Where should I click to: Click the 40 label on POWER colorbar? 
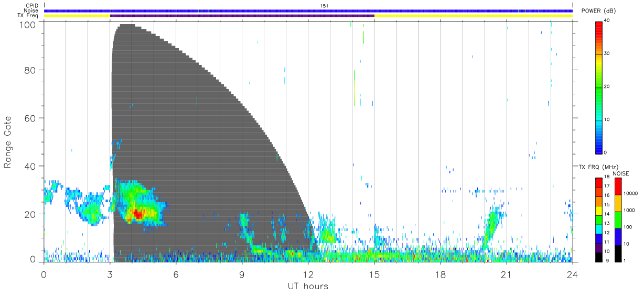point(607,20)
